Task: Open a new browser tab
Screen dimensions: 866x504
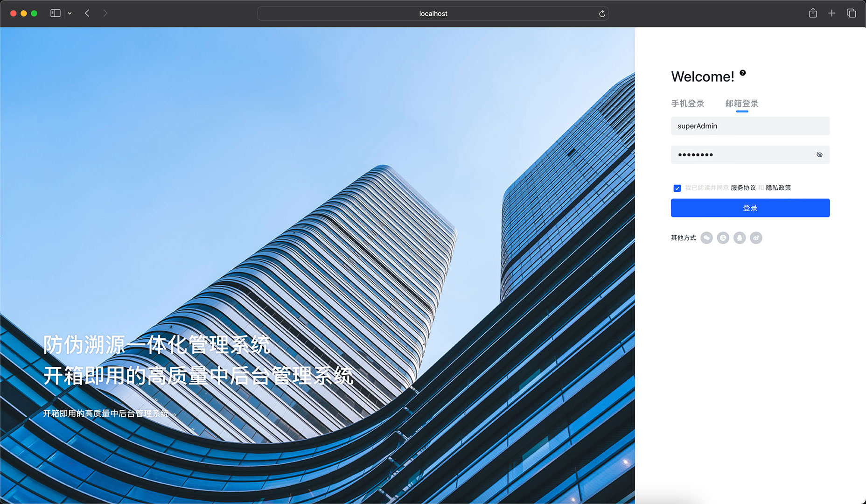Action: 831,13
